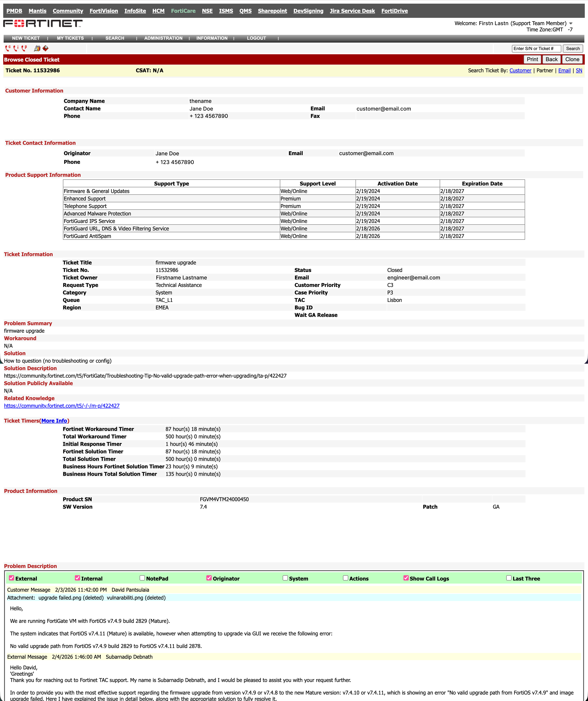
Task: Open the red diamond search icon
Action: coord(45,48)
